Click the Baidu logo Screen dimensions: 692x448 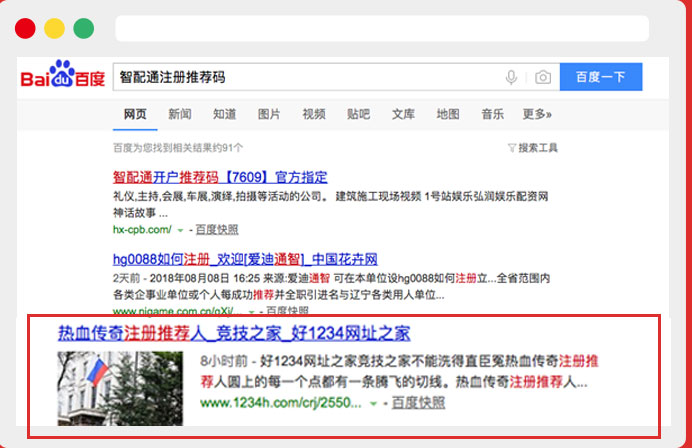click(x=63, y=74)
